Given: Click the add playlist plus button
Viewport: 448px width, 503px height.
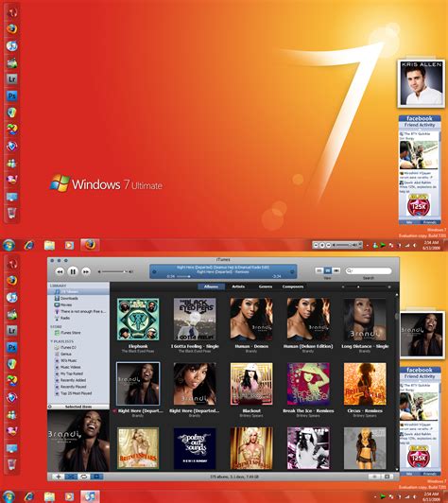Looking at the screenshot, I should (x=58, y=477).
